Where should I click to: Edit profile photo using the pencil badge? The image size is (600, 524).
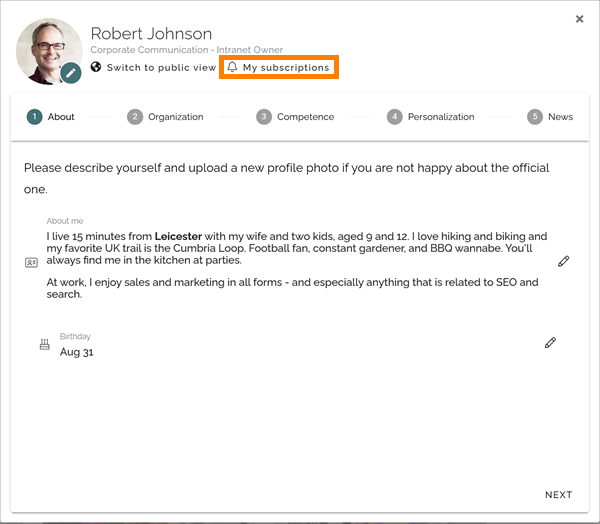click(71, 73)
